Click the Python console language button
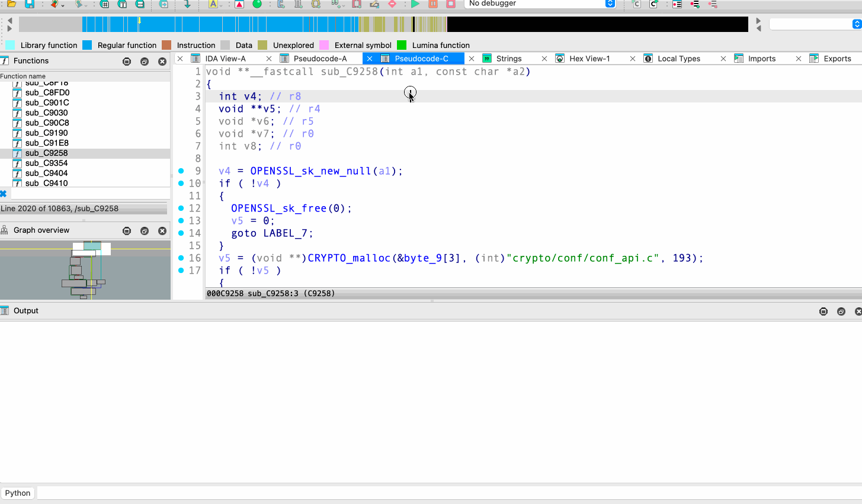The width and height of the screenshot is (862, 504). point(18,493)
